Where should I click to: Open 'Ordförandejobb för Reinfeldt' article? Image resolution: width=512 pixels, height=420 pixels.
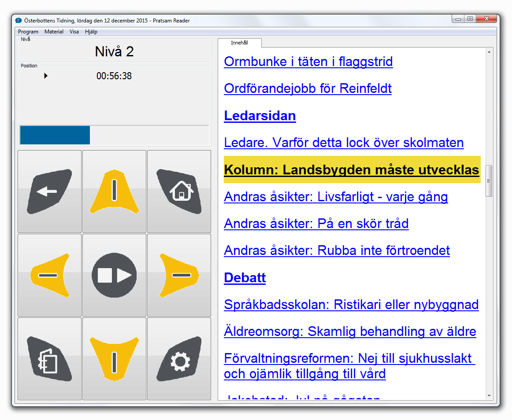click(x=308, y=88)
